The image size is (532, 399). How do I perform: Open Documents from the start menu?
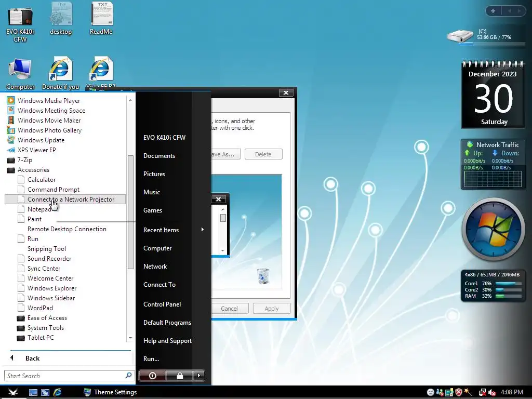pos(159,156)
